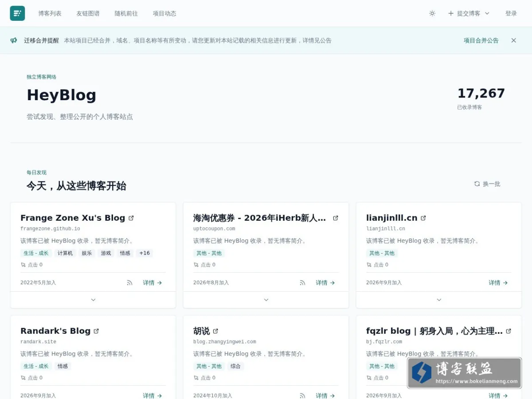This screenshot has width=532, height=399.
Task: Click RSS icon on 海淘优惠券 card
Action: 302,283
